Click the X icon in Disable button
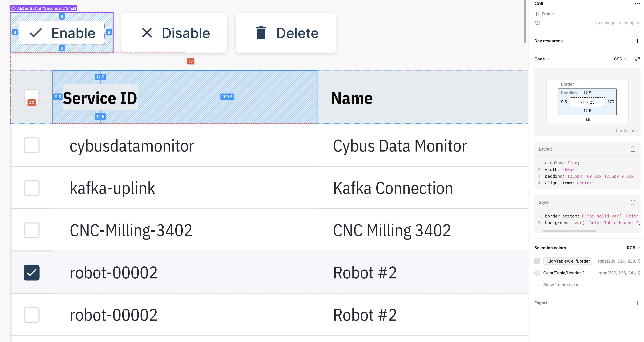 click(x=147, y=33)
